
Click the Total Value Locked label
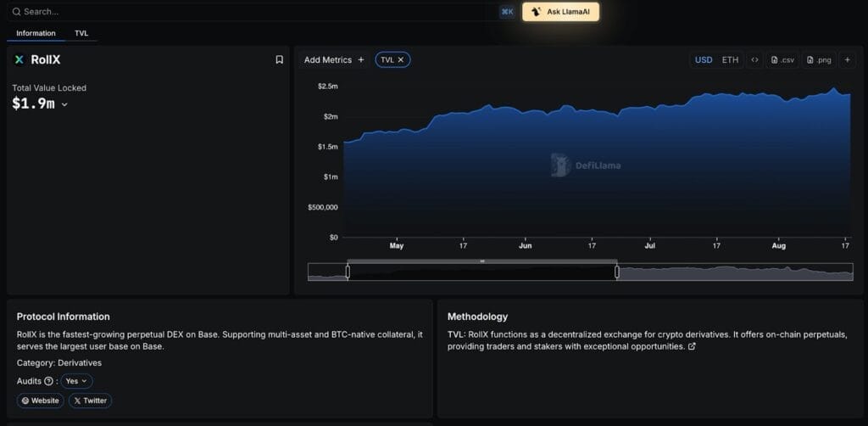49,87
